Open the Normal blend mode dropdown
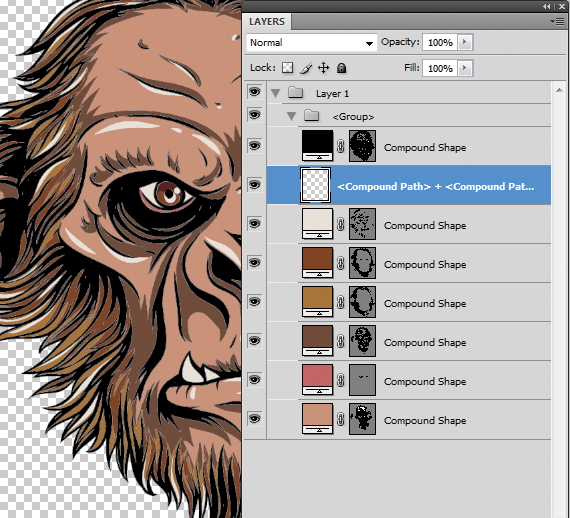 pos(312,43)
